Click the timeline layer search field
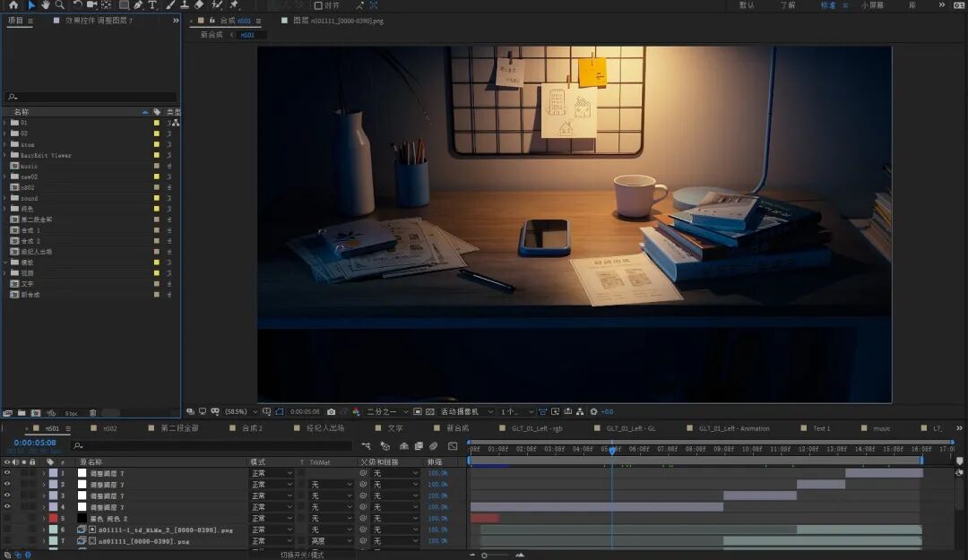 point(212,445)
